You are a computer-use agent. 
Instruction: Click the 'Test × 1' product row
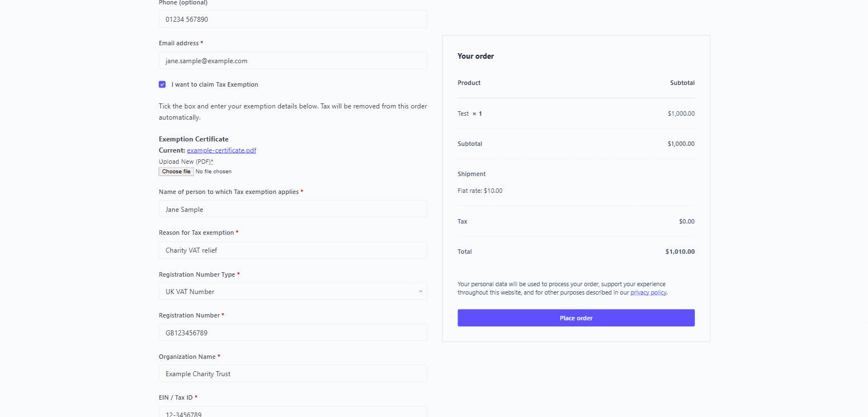click(576, 113)
